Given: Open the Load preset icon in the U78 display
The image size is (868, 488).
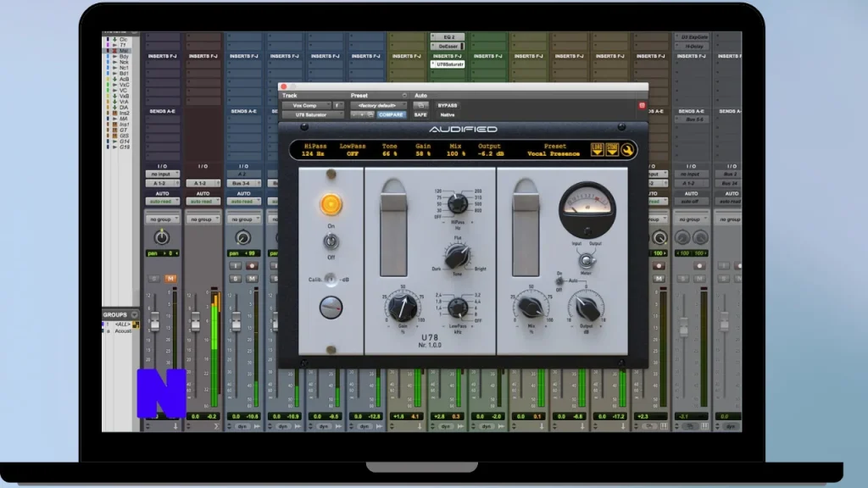Looking at the screenshot, I should point(597,149).
